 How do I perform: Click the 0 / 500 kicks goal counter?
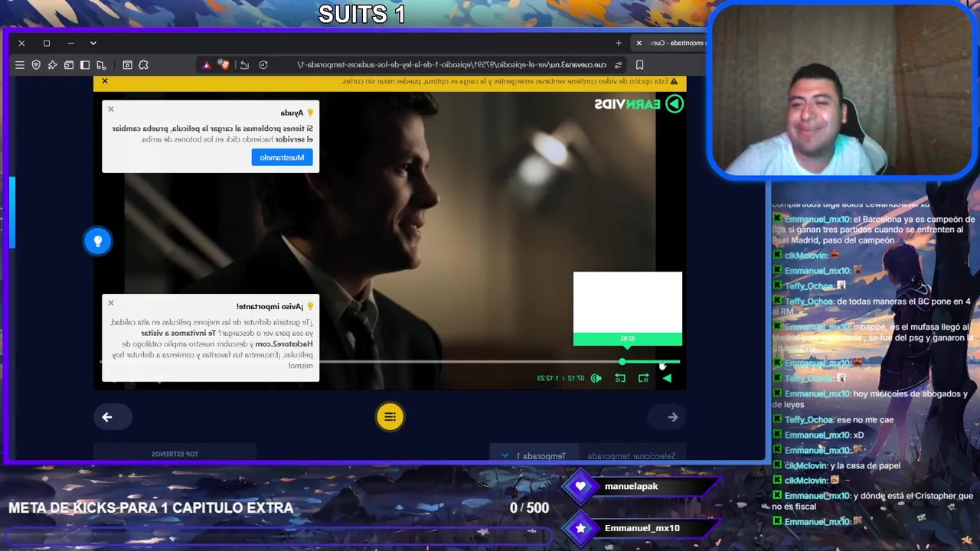pos(529,508)
